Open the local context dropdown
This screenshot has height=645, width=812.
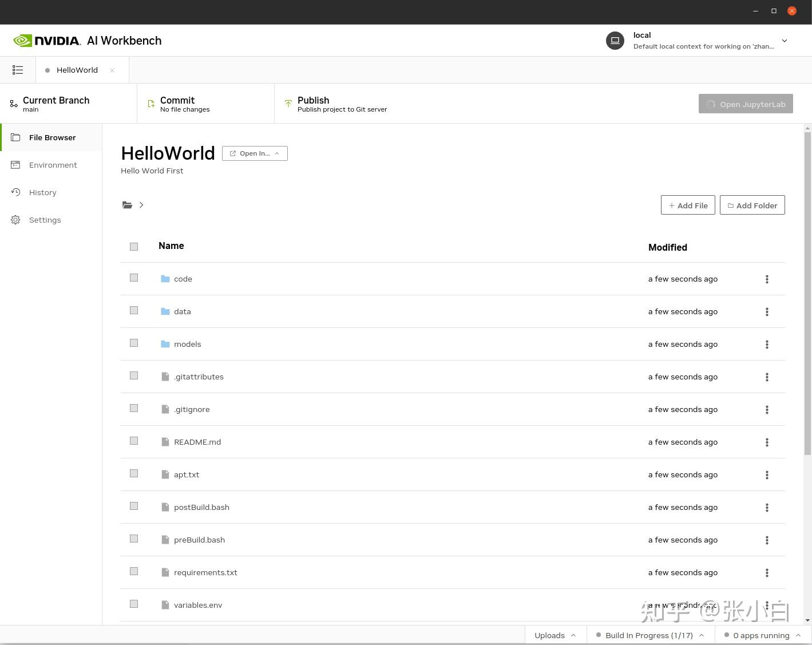pos(785,40)
